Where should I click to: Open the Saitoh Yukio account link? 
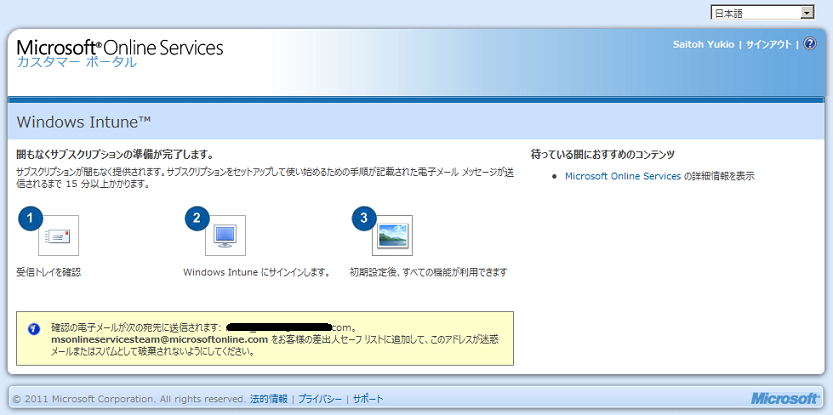coord(705,44)
